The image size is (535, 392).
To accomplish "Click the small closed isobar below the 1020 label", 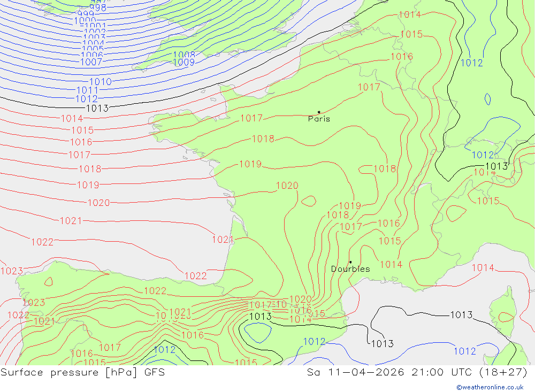I will 309,201.
